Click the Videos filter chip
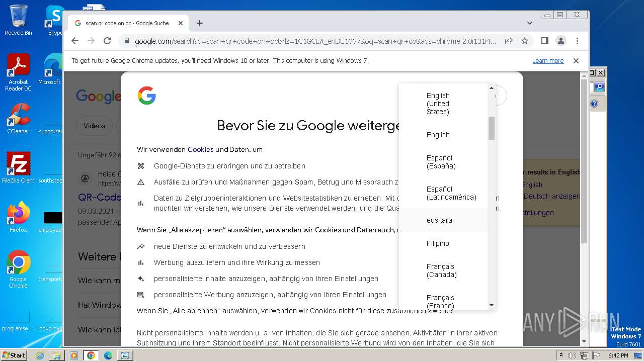 coord(94,126)
